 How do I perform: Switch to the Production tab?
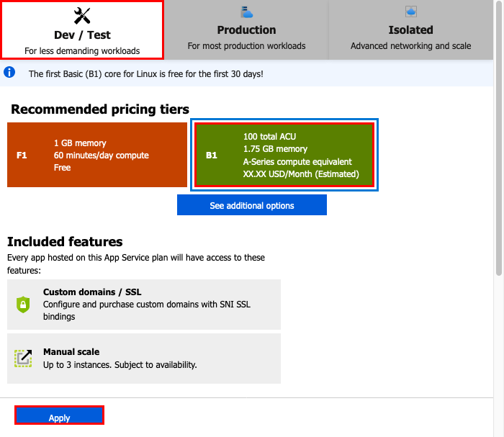pos(246,30)
